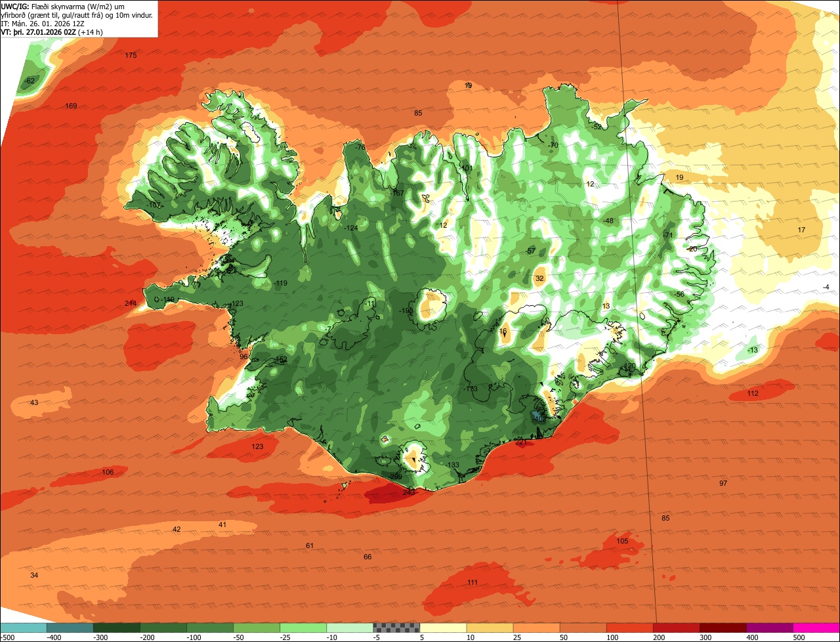This screenshot has width=840, height=642.
Task: Click the map value '-152'
Action: [x=280, y=359]
